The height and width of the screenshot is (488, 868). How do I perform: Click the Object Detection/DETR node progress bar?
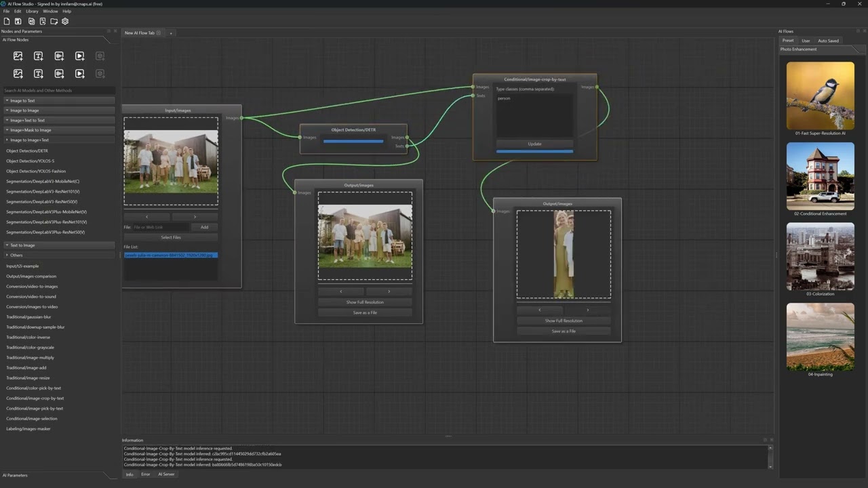pos(353,142)
